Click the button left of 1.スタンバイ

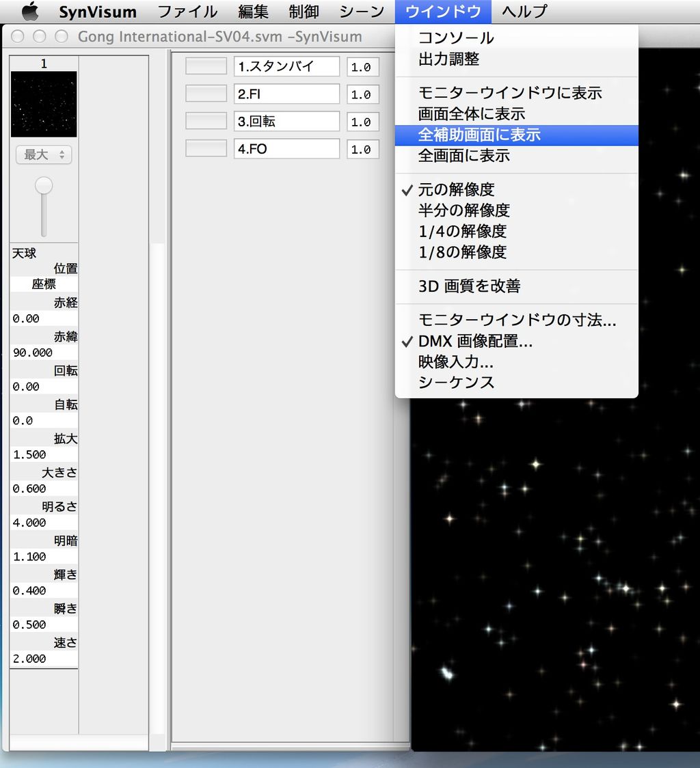click(x=206, y=66)
